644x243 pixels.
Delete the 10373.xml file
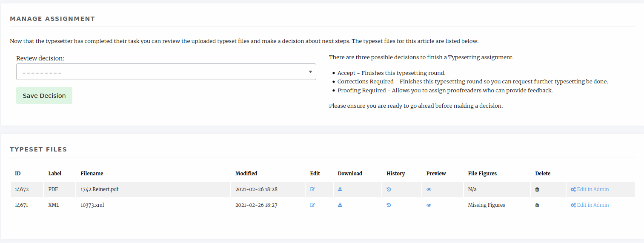click(537, 205)
